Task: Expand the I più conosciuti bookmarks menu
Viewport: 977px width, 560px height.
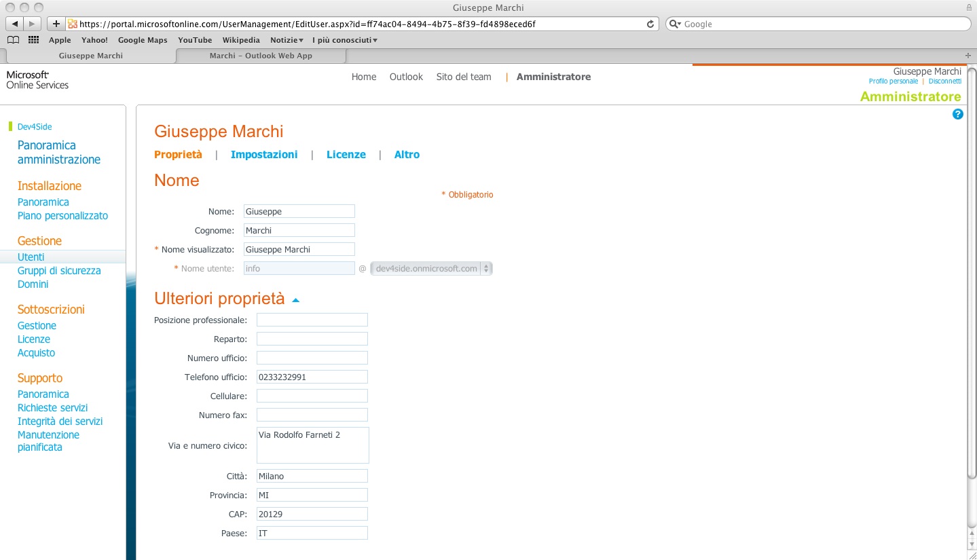Action: (x=344, y=40)
